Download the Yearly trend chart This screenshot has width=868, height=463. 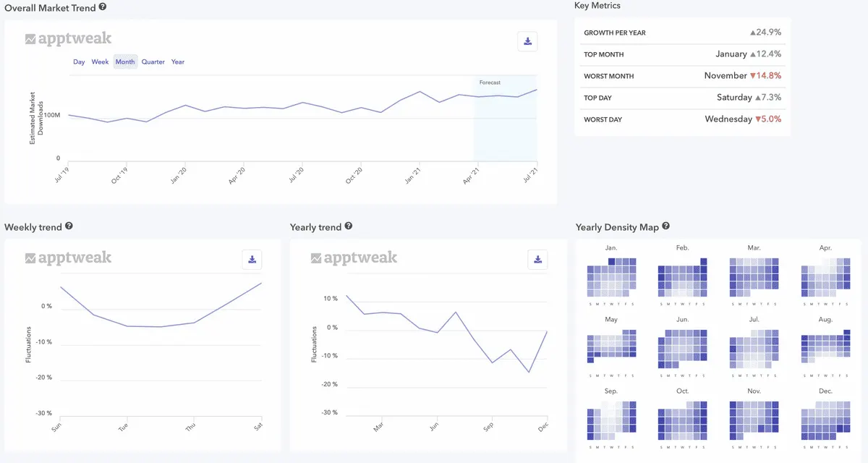[x=537, y=259]
